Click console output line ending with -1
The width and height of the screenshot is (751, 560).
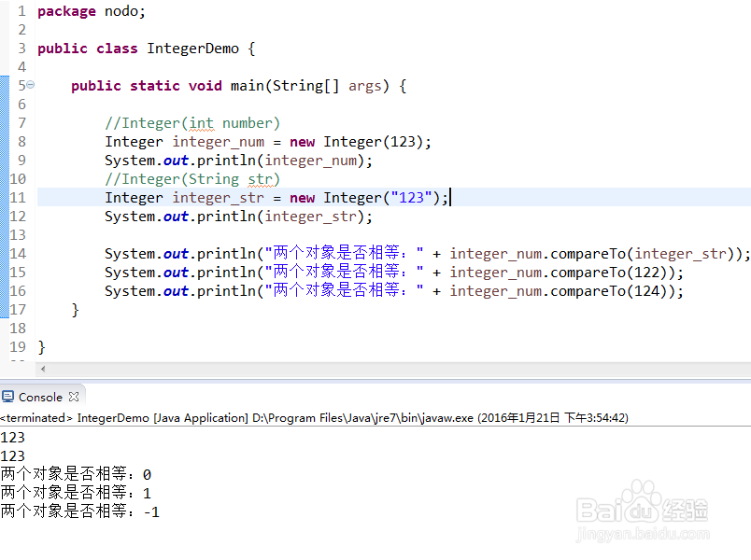click(79, 511)
